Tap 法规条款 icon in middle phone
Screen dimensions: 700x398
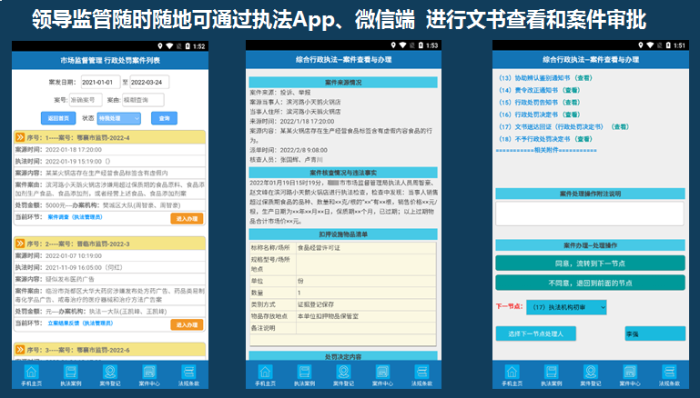point(422,375)
